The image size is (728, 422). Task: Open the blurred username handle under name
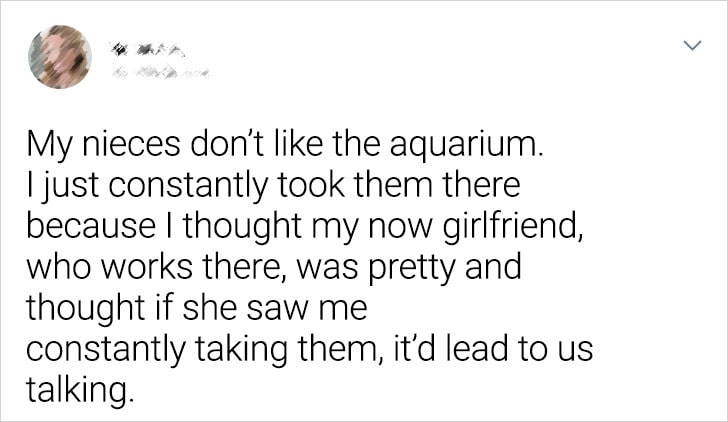click(x=159, y=72)
